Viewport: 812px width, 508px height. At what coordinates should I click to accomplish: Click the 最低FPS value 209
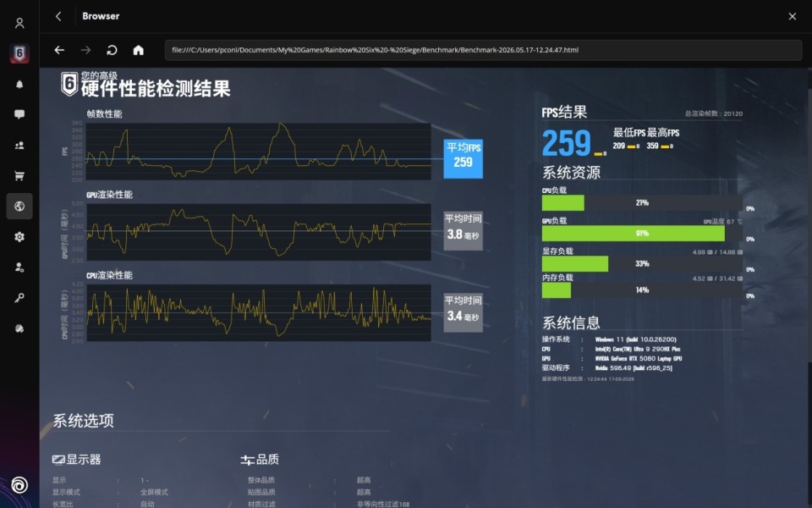[619, 146]
